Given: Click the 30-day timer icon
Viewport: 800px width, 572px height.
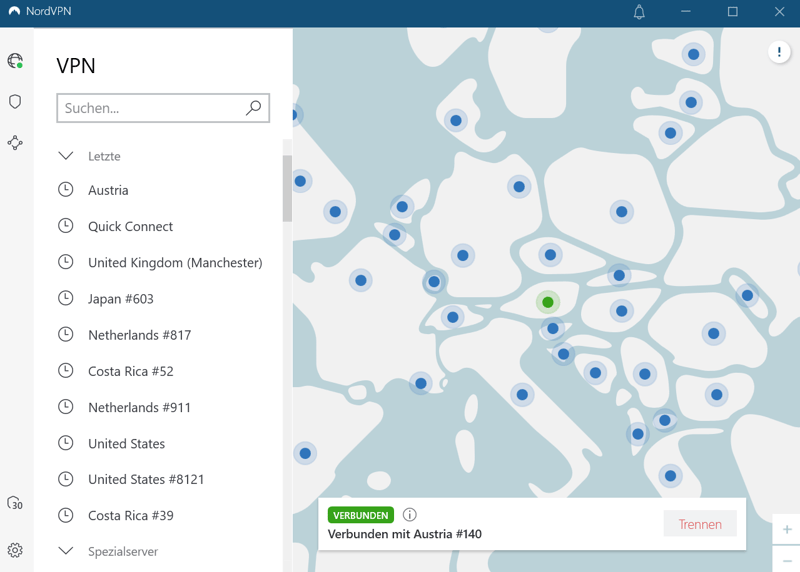Looking at the screenshot, I should 15,504.
